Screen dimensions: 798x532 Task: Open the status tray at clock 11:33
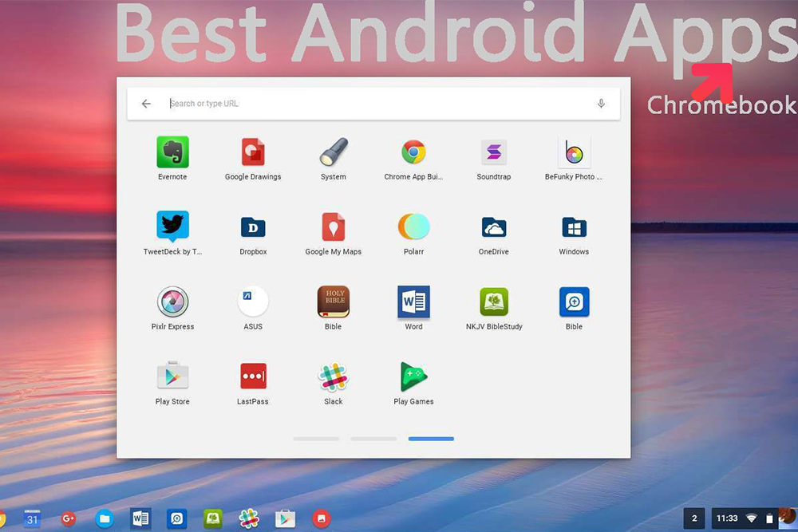(x=727, y=518)
